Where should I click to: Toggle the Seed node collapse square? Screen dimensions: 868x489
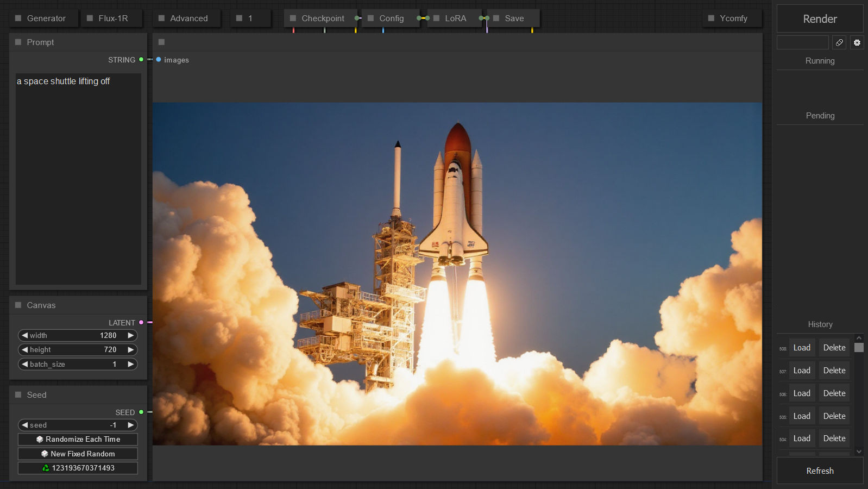18,395
